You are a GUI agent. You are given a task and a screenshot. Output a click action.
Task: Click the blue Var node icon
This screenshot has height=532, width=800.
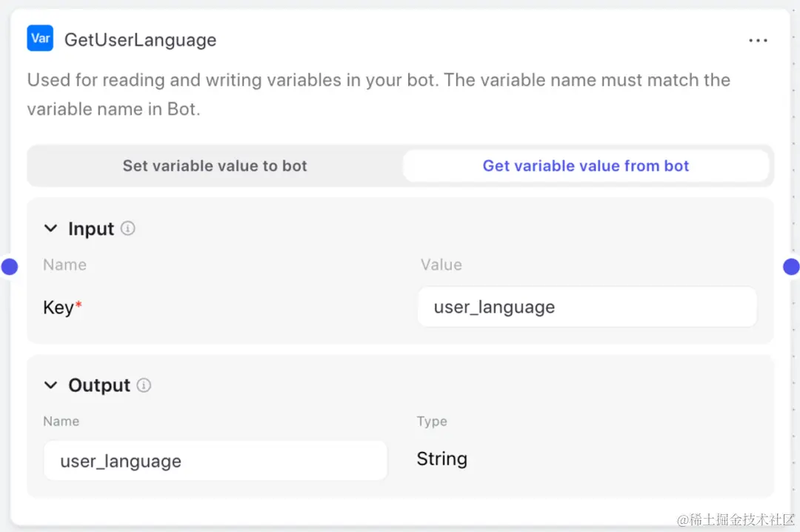click(40, 39)
